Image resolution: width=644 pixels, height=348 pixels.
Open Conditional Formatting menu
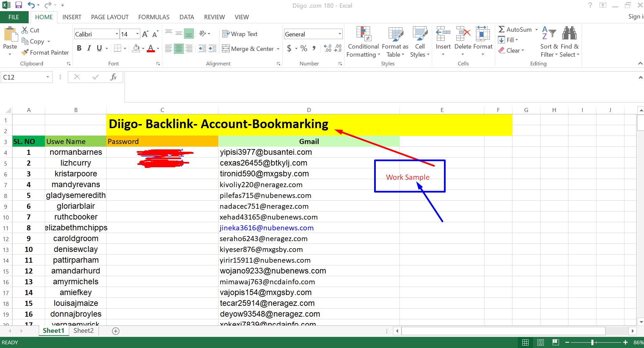point(363,42)
